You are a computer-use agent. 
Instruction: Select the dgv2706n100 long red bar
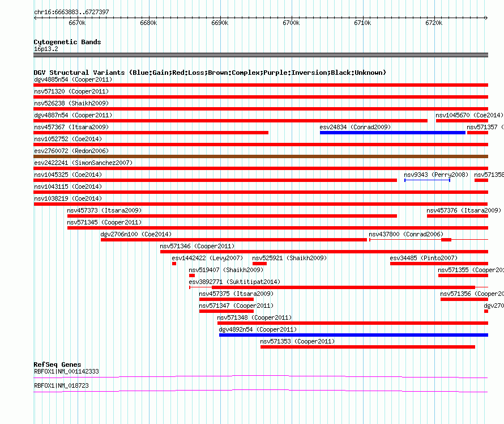point(234,240)
